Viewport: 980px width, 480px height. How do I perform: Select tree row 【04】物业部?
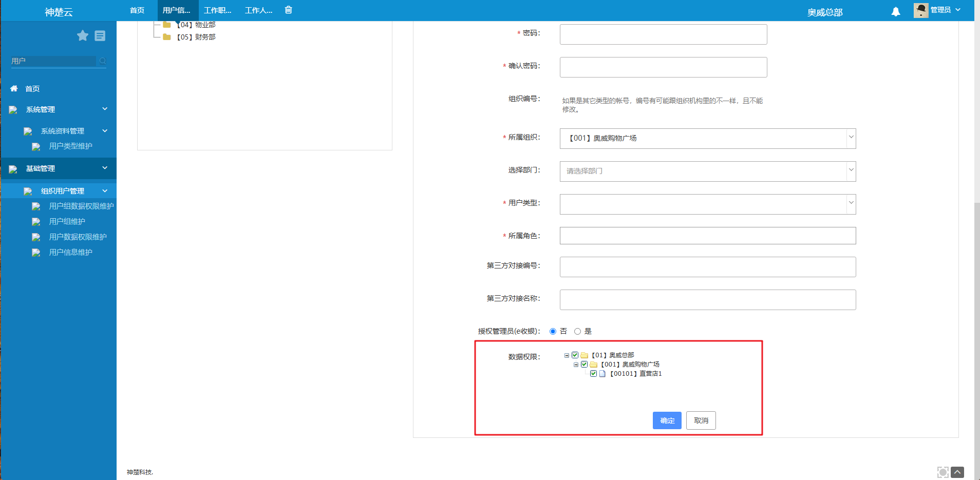pos(196,25)
